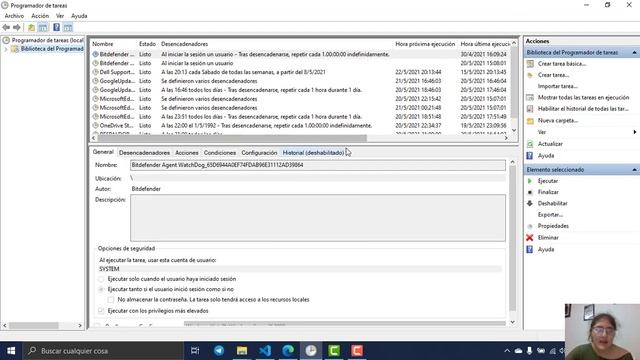Switch to the General tab
The height and width of the screenshot is (360, 640).
click(103, 152)
